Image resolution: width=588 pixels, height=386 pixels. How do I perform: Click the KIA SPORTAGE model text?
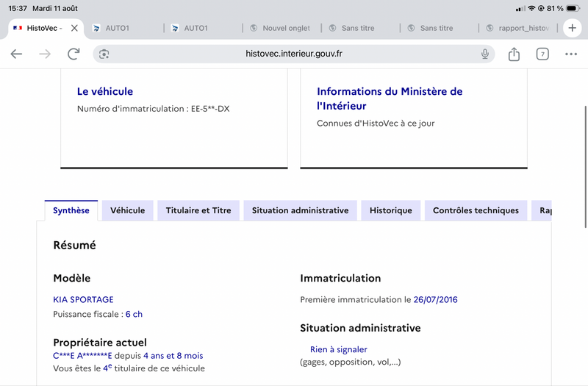click(x=83, y=299)
